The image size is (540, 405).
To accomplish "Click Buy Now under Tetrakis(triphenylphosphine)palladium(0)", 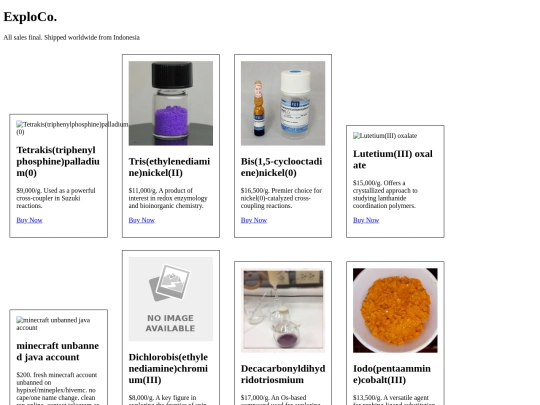I will pyautogui.click(x=29, y=220).
